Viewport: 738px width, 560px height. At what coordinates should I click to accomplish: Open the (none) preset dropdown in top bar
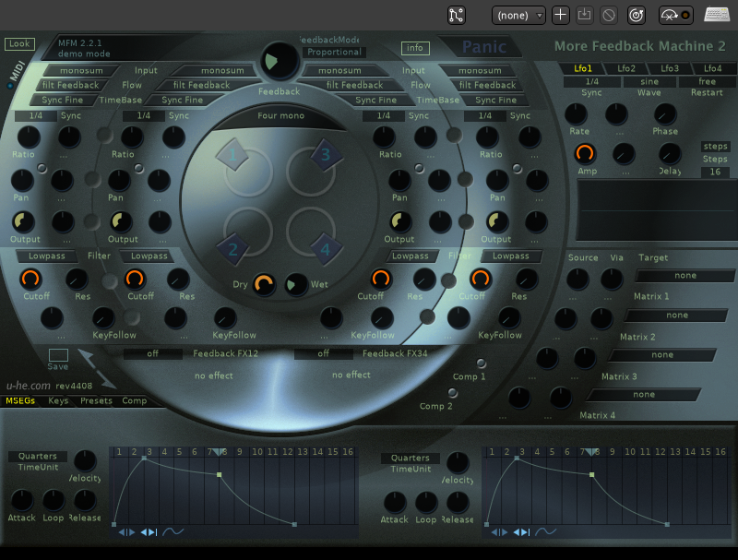[519, 16]
